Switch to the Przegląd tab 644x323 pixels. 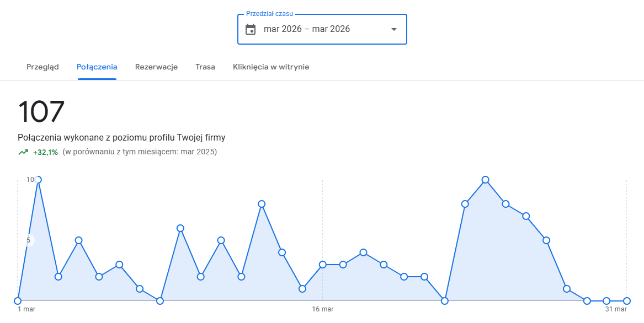(x=42, y=67)
